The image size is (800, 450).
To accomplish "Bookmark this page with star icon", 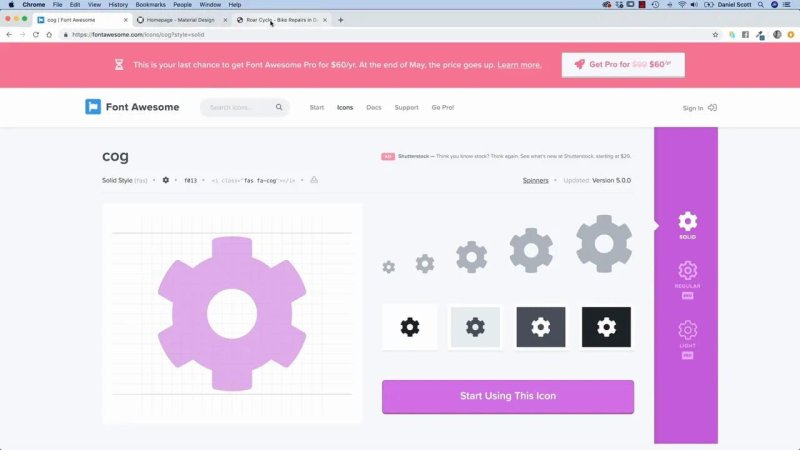I will [715, 35].
